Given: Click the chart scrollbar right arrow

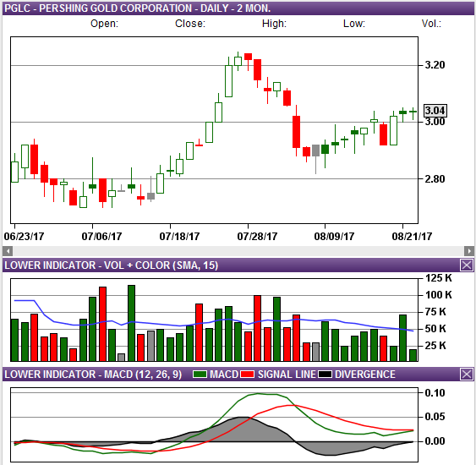Looking at the screenshot, I should click(x=469, y=251).
